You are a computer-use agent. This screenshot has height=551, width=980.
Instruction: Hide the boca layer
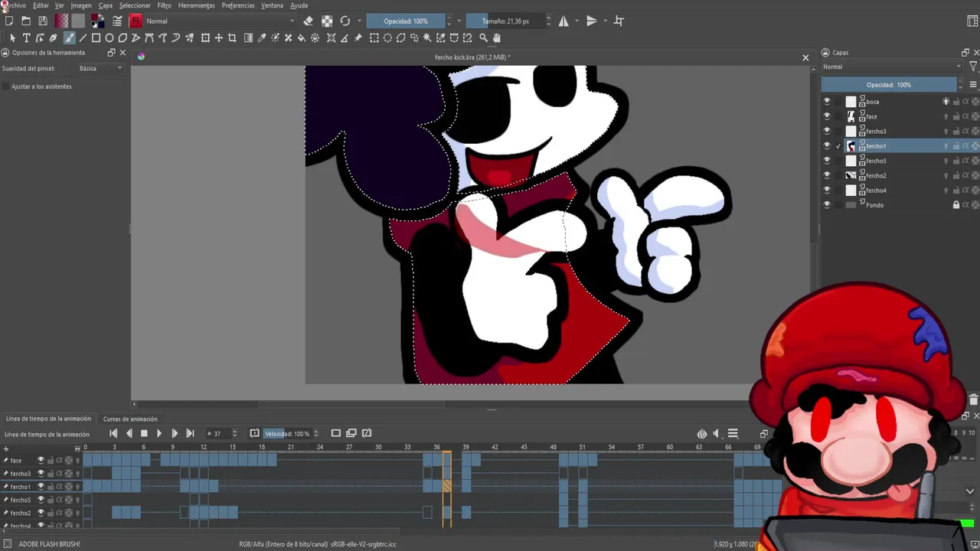[826, 101]
